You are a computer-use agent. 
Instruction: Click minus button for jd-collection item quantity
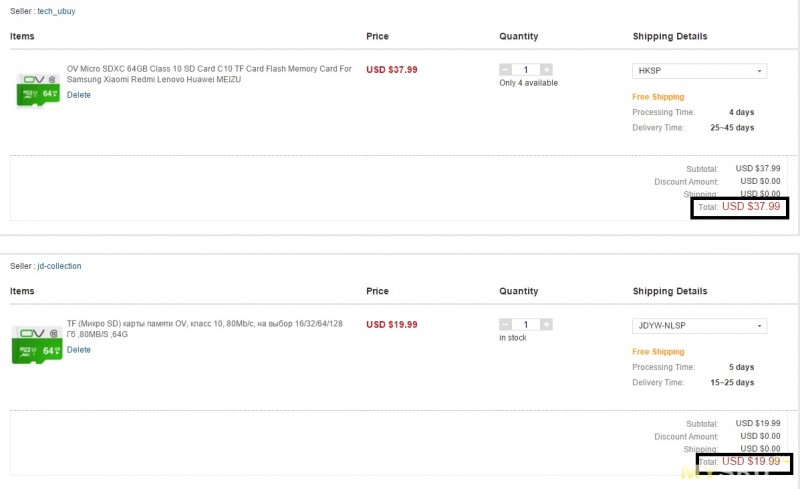point(506,326)
